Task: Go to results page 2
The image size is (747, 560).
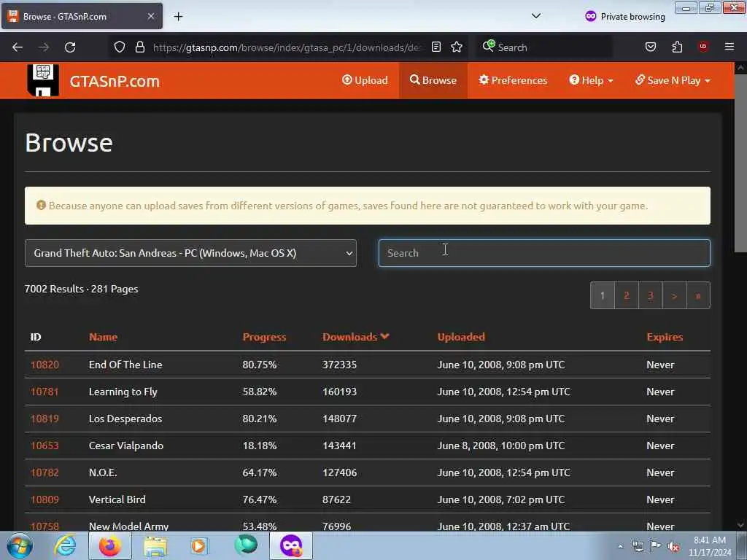Action: 627,295
